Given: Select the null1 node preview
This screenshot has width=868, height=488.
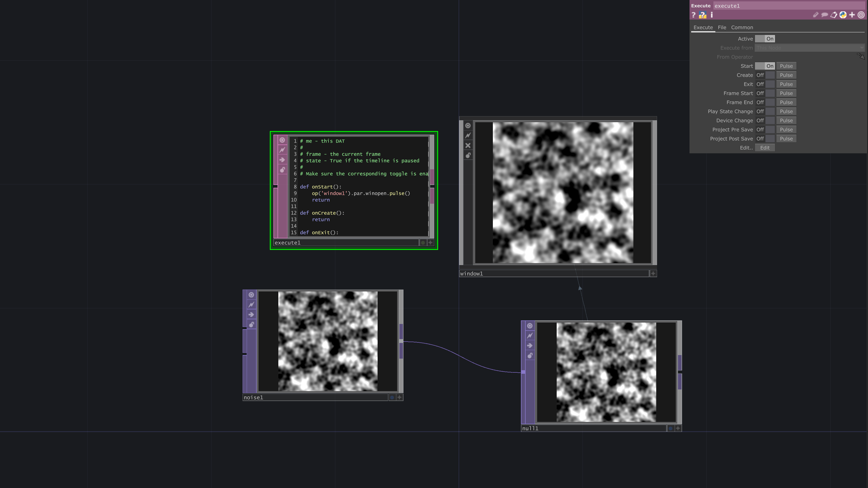Looking at the screenshot, I should [x=606, y=372].
